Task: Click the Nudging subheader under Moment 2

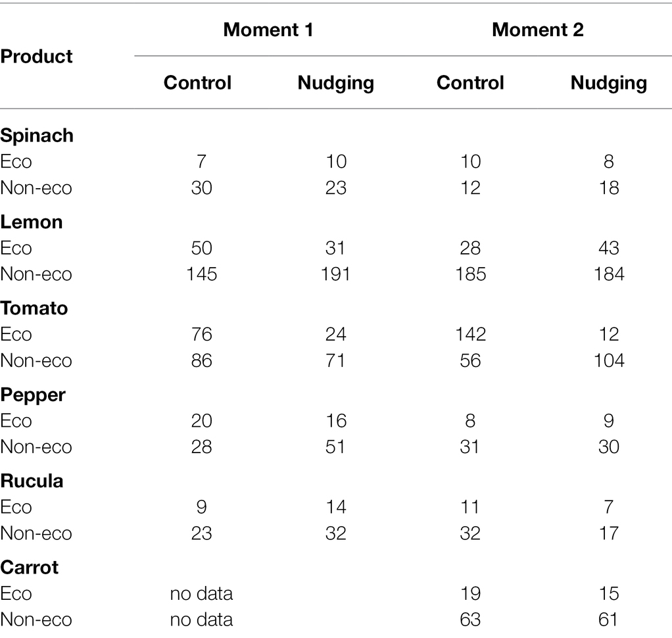Action: click(609, 83)
